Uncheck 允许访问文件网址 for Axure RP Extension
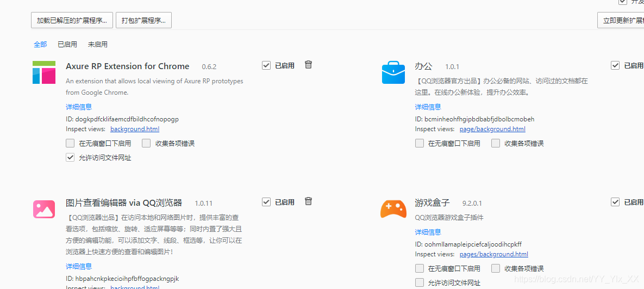 click(x=70, y=157)
